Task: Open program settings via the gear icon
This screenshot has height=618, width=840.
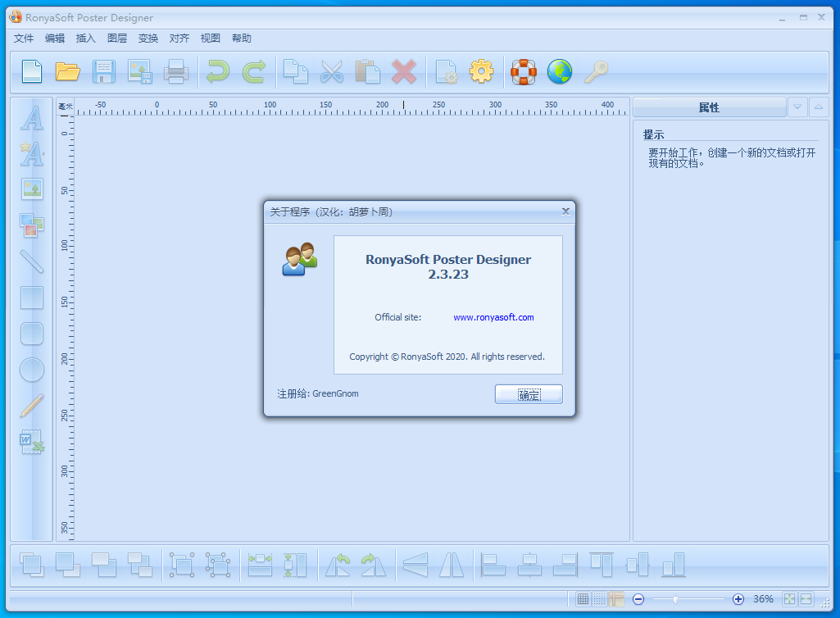Action: (x=481, y=72)
